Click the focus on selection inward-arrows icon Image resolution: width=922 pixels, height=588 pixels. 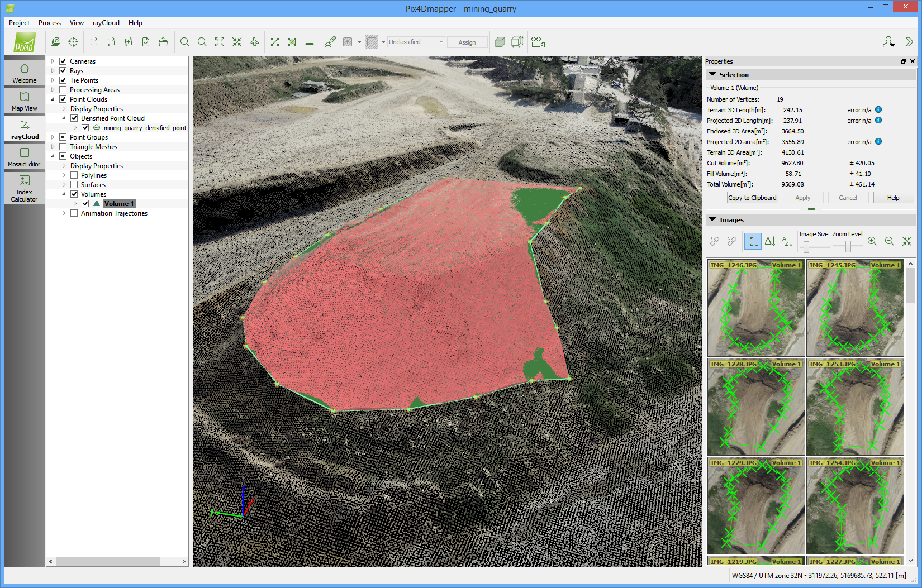tap(237, 42)
